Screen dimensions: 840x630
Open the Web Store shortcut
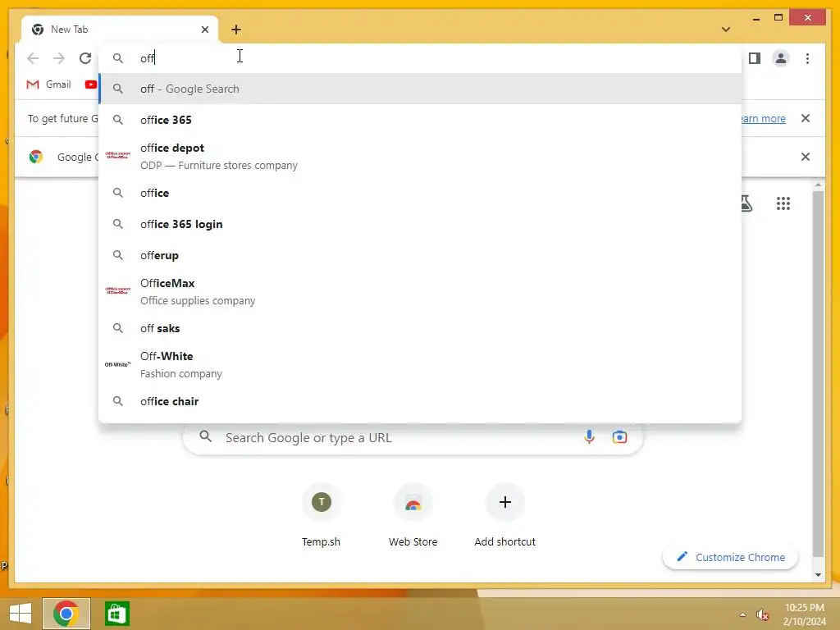coord(413,516)
